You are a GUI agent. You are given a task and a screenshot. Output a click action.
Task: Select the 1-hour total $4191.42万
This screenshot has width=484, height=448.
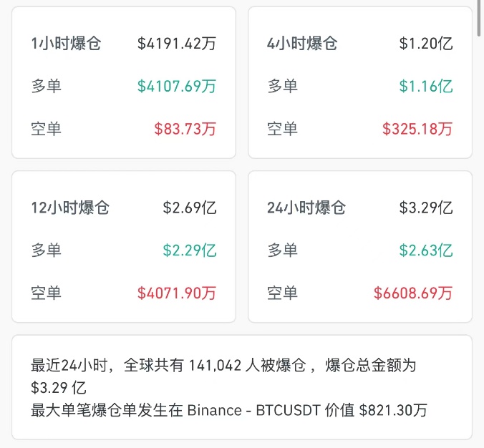coord(176,44)
